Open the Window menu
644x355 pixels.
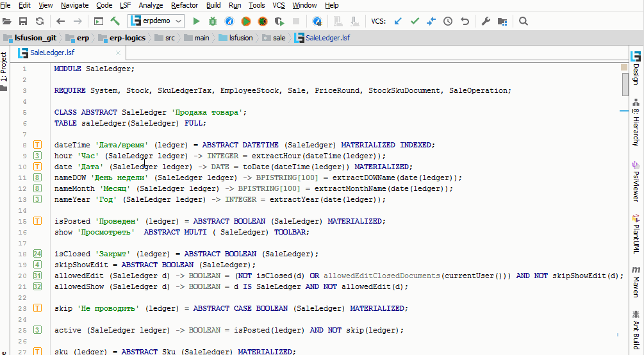(304, 5)
